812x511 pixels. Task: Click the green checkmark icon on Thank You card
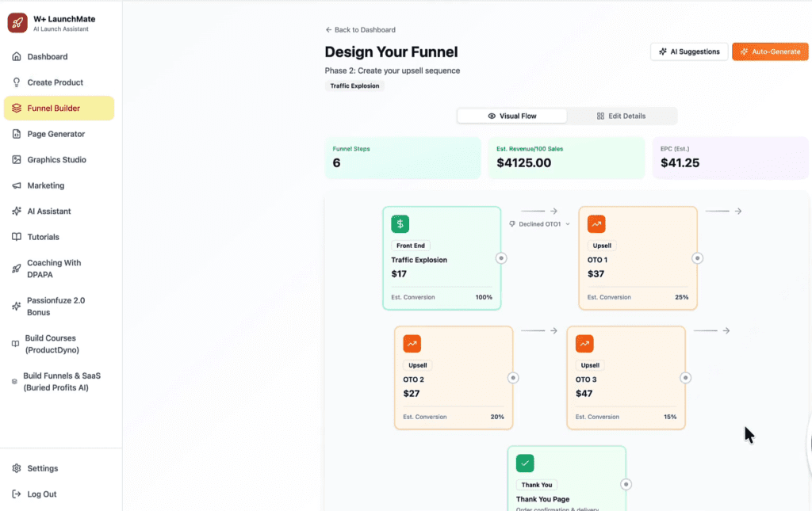click(525, 463)
